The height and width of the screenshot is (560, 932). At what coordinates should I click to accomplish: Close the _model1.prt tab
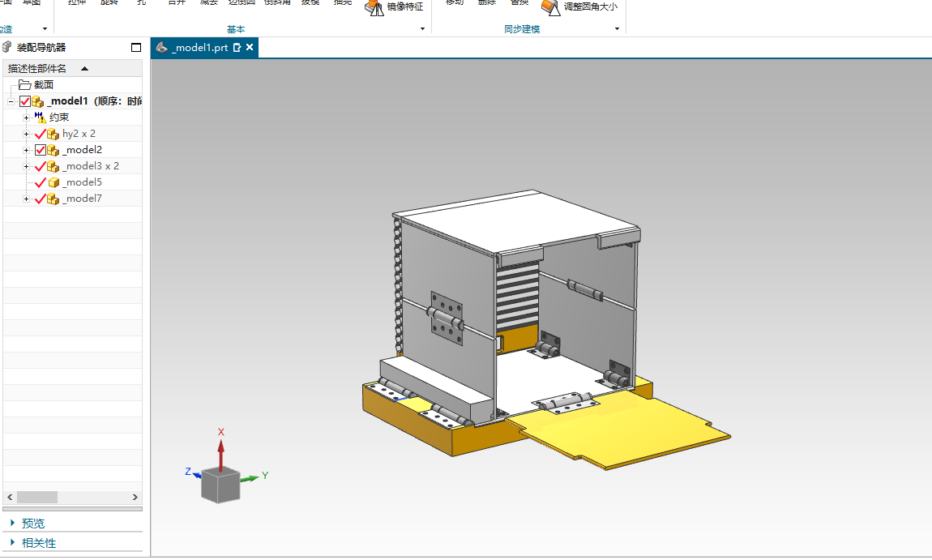tap(250, 47)
